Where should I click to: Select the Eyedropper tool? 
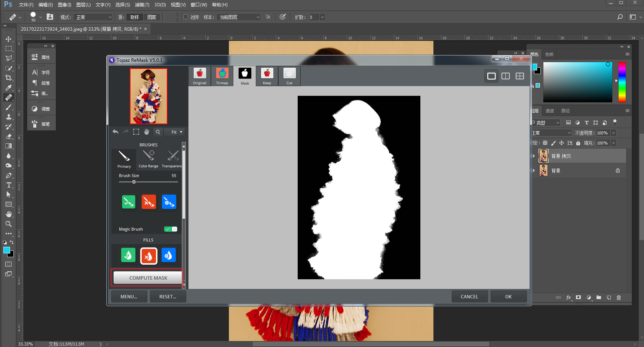tap(9, 88)
